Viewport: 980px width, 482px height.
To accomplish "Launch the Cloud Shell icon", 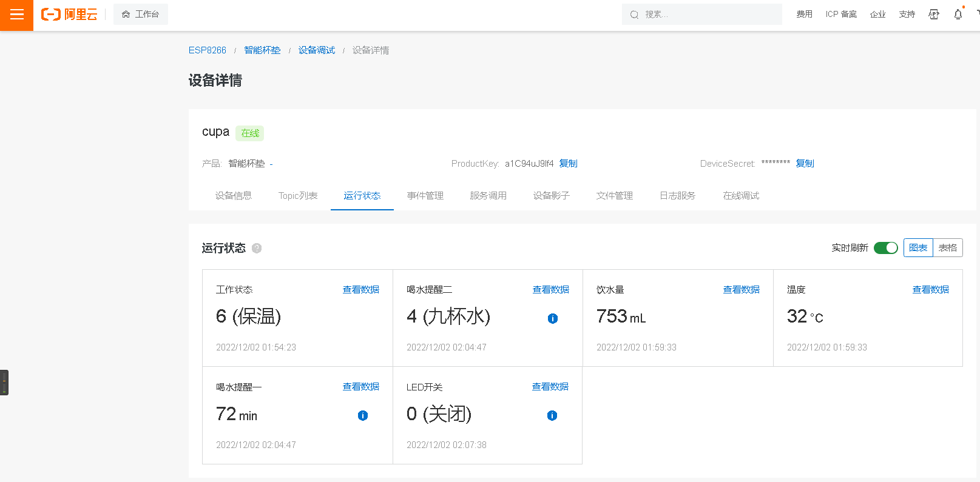I will click(934, 15).
